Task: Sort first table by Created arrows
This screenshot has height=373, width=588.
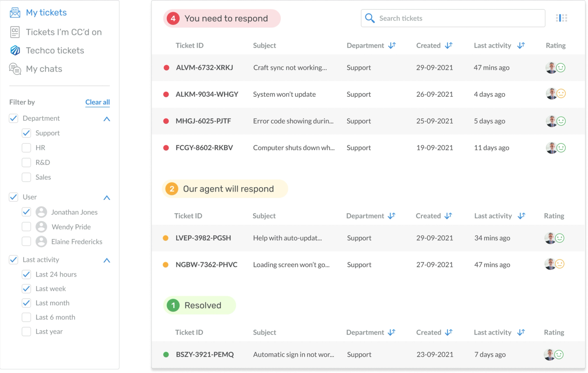Action: [449, 45]
